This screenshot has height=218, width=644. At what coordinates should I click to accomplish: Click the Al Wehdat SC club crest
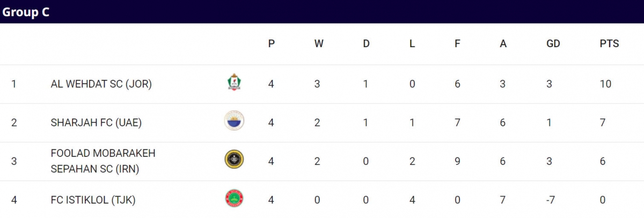(x=234, y=82)
